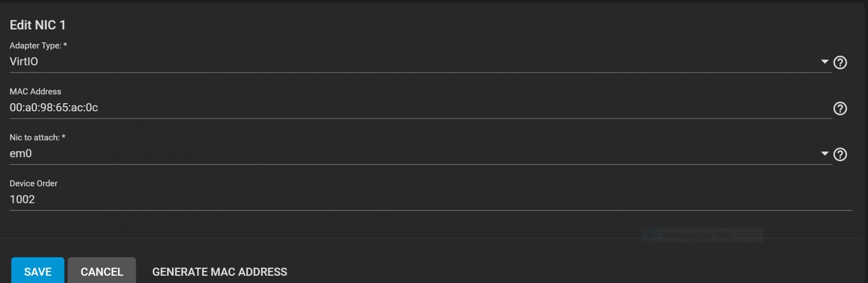This screenshot has width=868, height=283.
Task: Click the faint Rectangular Snip overlay
Action: (702, 235)
